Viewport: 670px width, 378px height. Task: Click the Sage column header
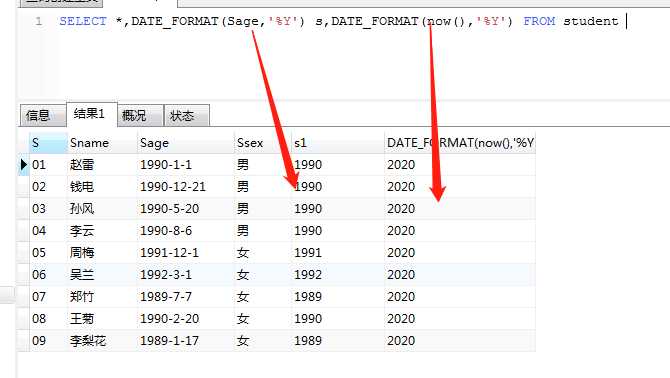[x=185, y=143]
